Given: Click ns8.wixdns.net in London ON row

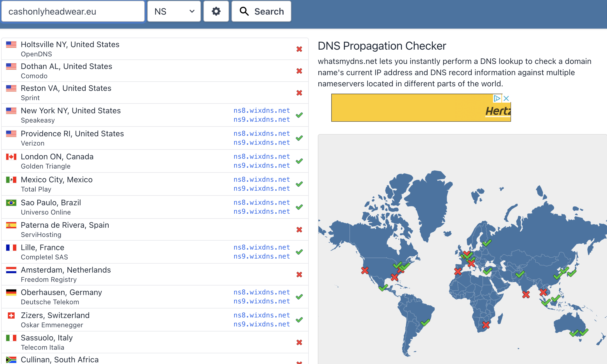Looking at the screenshot, I should point(261,156).
